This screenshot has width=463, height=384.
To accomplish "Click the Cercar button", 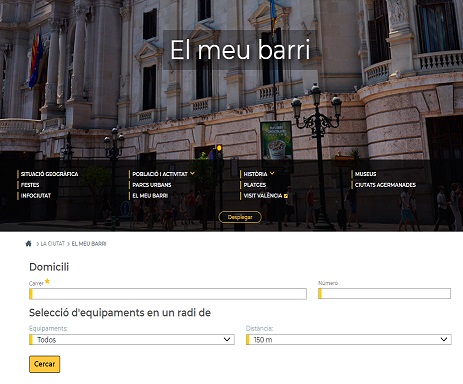I will point(44,364).
